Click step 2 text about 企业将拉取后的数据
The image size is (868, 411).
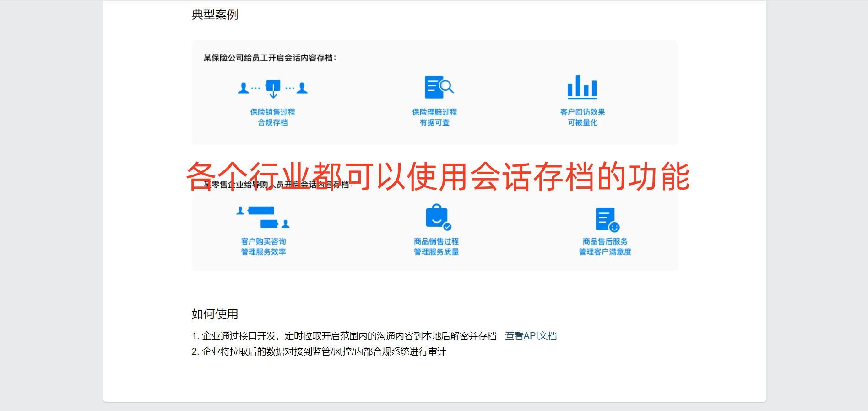tap(319, 351)
